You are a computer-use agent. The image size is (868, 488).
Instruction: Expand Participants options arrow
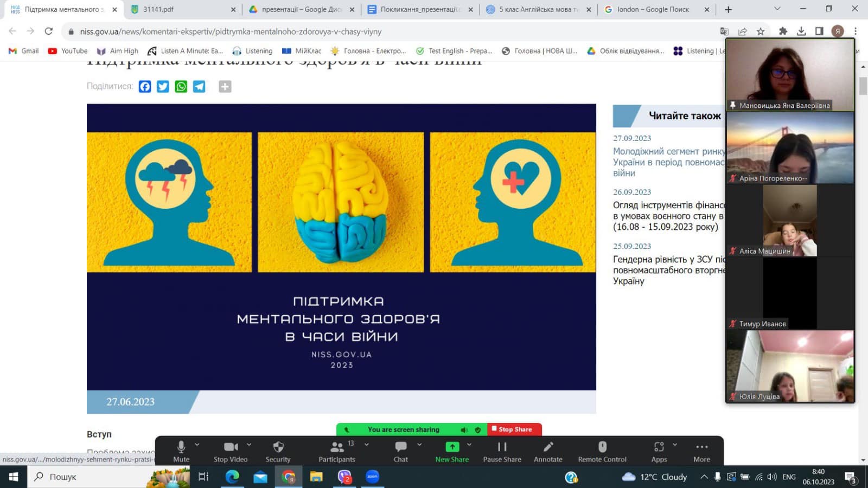367,445
